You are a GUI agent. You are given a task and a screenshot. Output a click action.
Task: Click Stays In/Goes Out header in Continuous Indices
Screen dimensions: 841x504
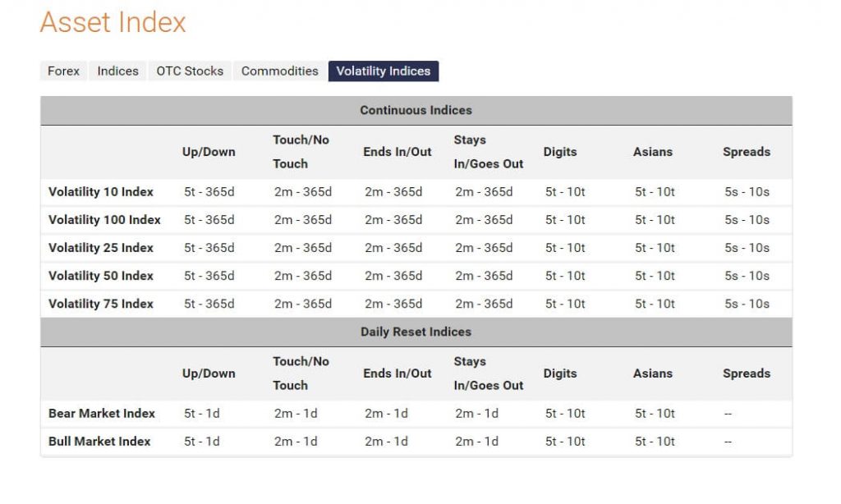(489, 152)
